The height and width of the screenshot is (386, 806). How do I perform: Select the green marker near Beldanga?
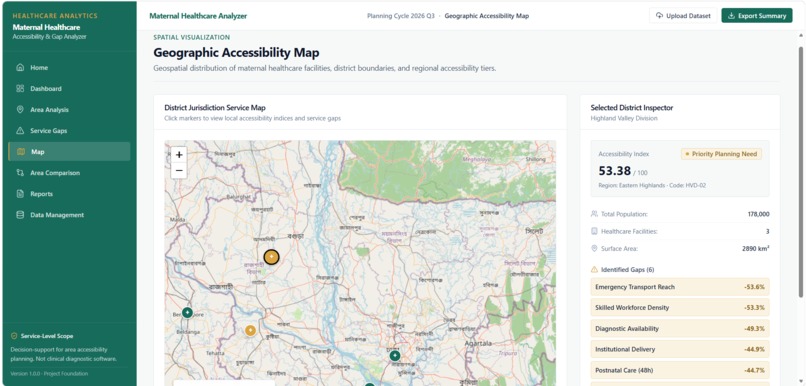click(187, 312)
